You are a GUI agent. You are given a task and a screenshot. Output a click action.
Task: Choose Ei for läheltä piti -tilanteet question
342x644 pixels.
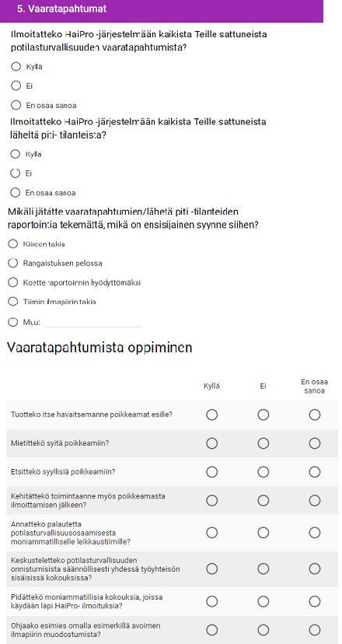coord(16,173)
